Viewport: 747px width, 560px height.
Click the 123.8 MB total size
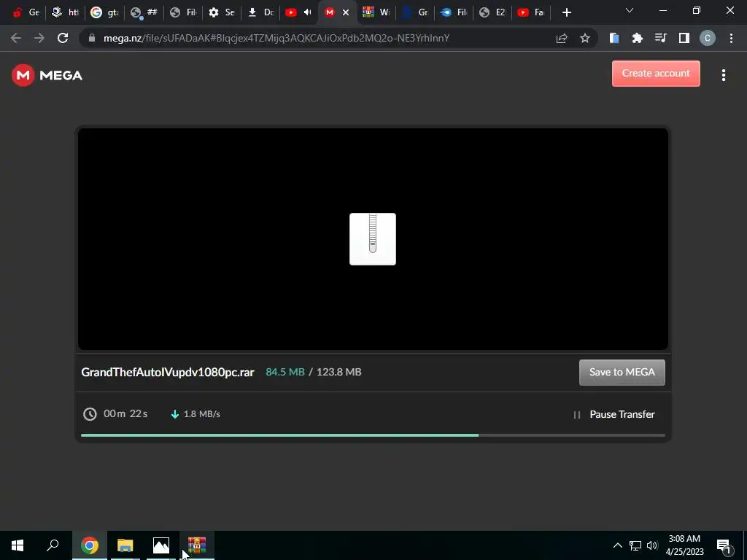point(338,372)
